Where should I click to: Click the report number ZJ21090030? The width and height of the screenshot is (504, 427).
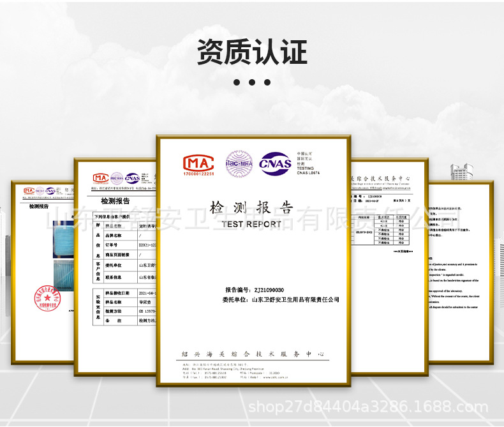[x=269, y=290]
